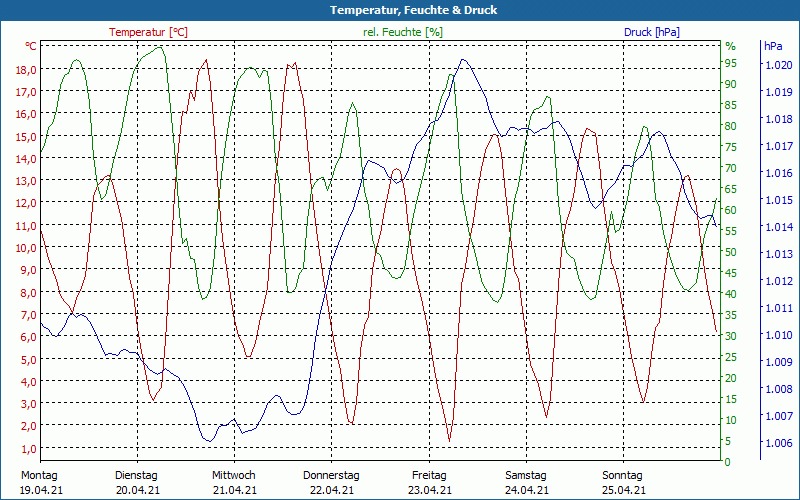Click the 0 tick on humidity axis
Image resolution: width=800 pixels, height=500 pixels.
click(727, 462)
